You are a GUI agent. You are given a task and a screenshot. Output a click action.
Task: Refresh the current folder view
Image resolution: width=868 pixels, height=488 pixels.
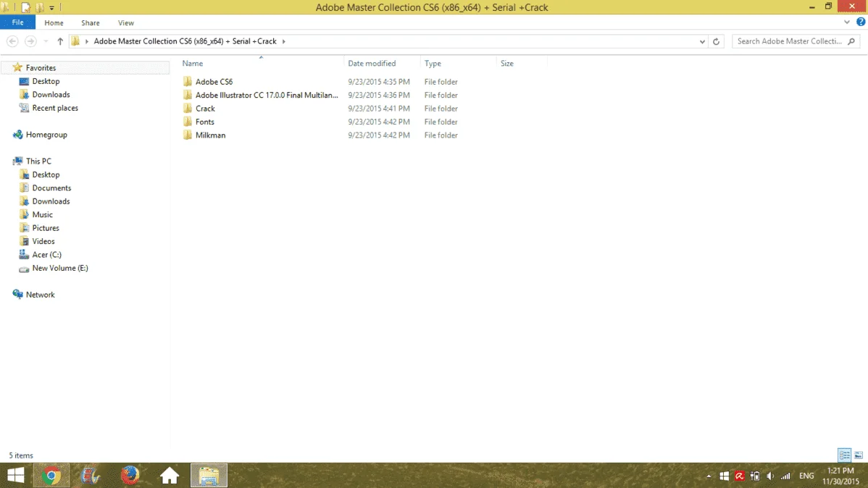pos(716,41)
